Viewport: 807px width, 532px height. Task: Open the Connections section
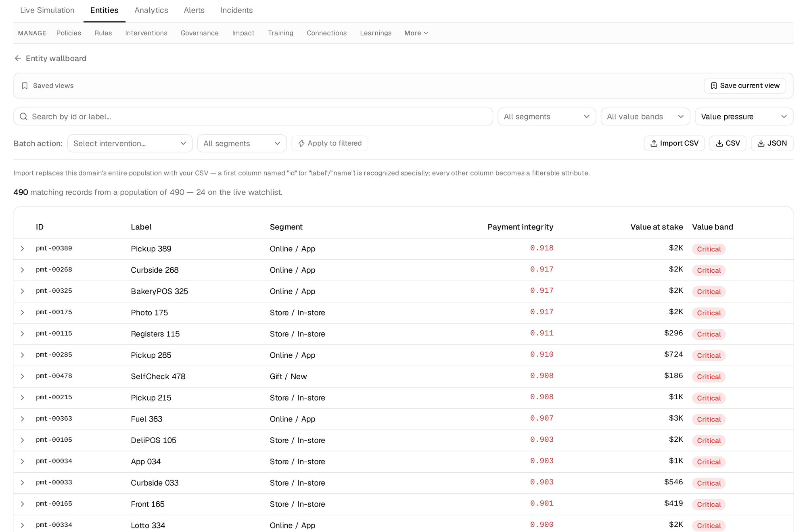326,33
